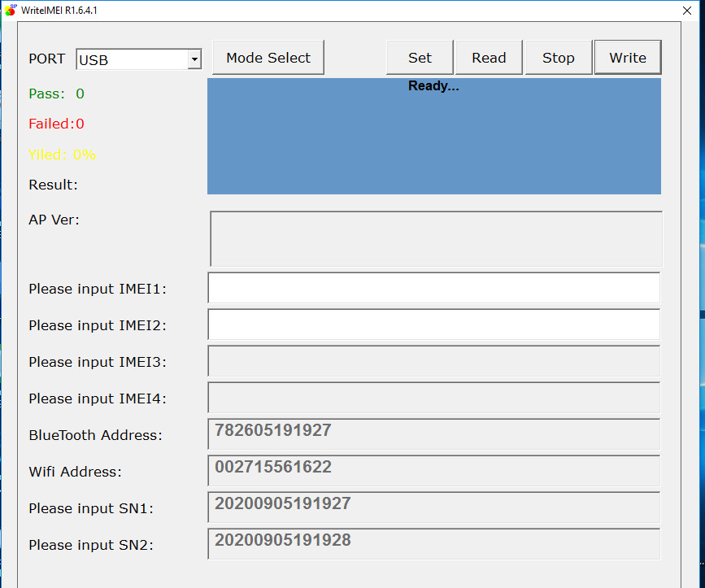Click the Read button

click(489, 58)
